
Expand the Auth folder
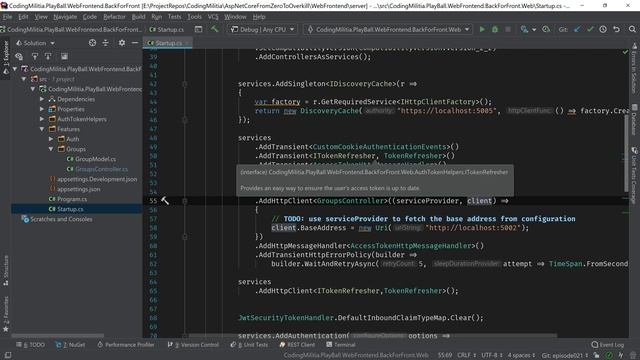point(51,139)
